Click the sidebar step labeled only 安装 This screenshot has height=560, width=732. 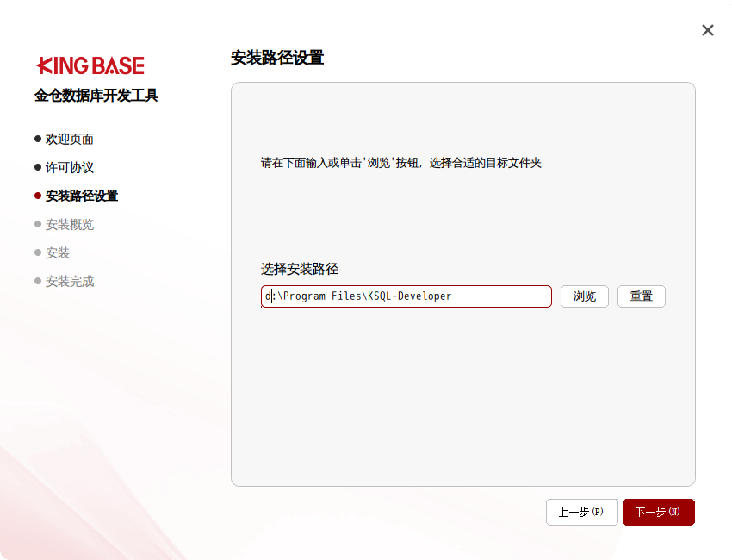pyautogui.click(x=58, y=252)
